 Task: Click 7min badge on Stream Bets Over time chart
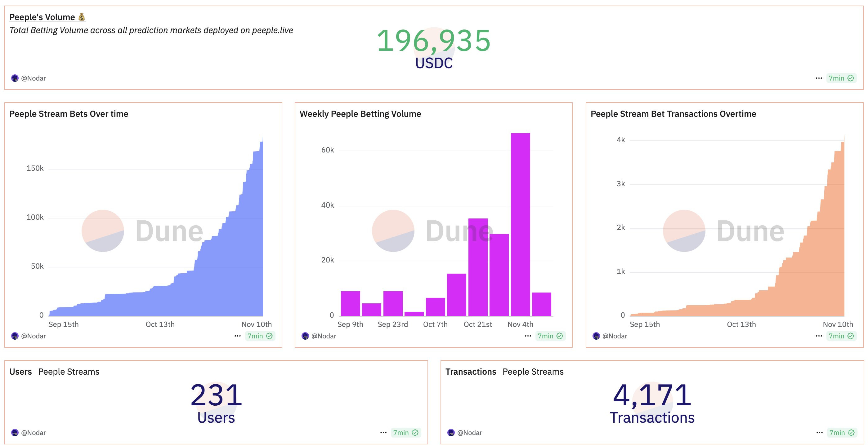click(x=259, y=336)
